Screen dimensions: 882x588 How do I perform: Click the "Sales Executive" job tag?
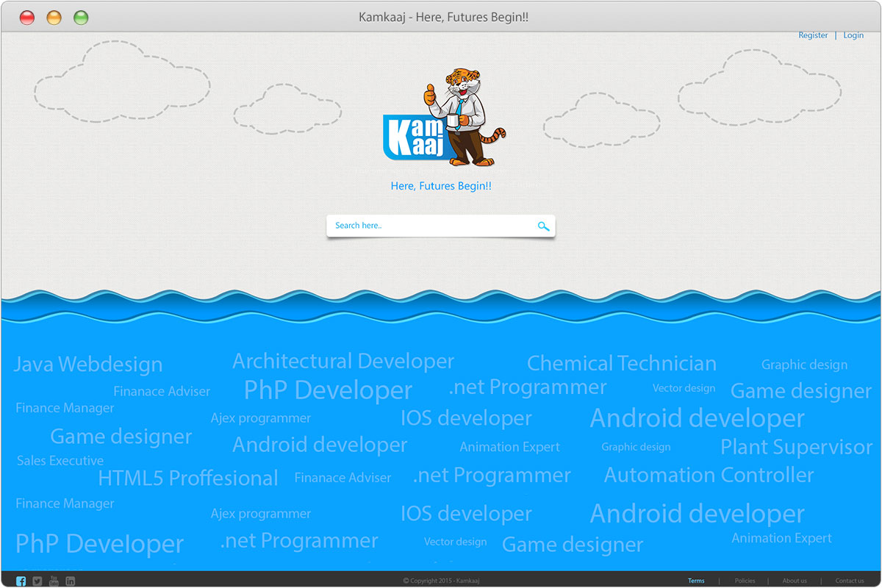pos(60,461)
